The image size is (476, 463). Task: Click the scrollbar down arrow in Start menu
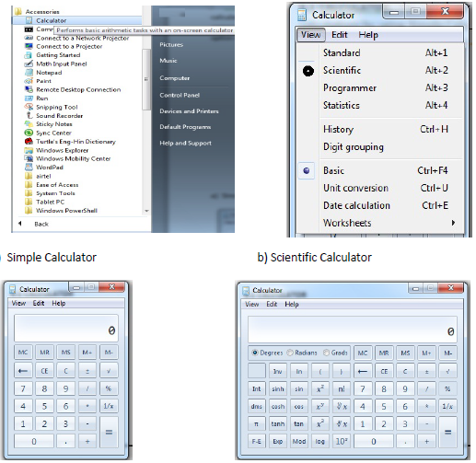pos(146,211)
